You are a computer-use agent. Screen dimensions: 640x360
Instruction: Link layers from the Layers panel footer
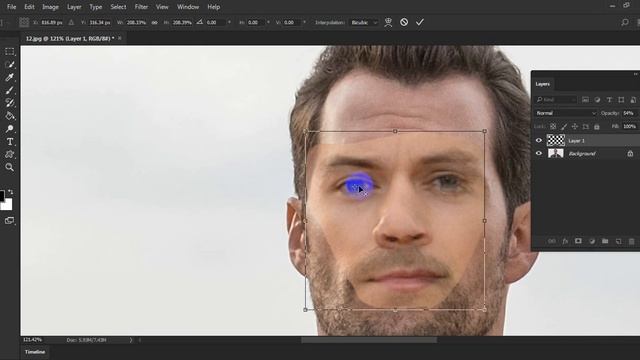[x=551, y=241]
